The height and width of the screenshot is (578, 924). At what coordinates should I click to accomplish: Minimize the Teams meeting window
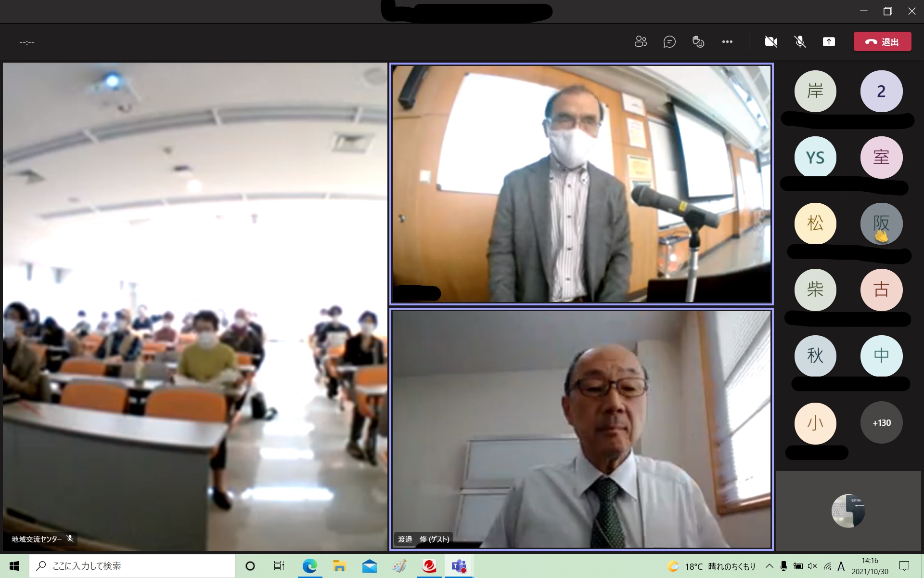tap(864, 11)
